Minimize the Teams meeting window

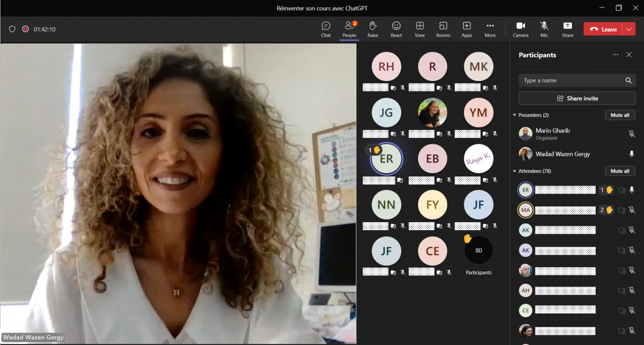pos(603,8)
